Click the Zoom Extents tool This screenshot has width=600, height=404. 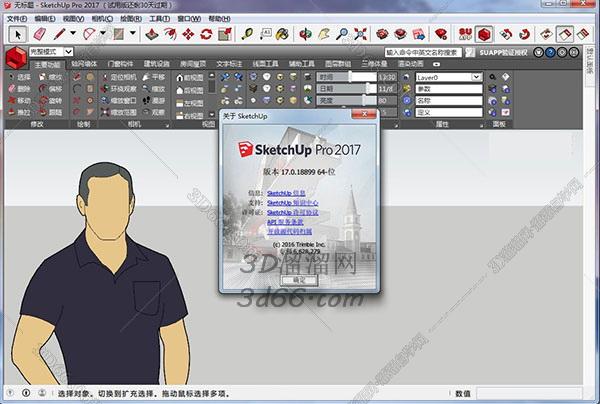coord(360,34)
